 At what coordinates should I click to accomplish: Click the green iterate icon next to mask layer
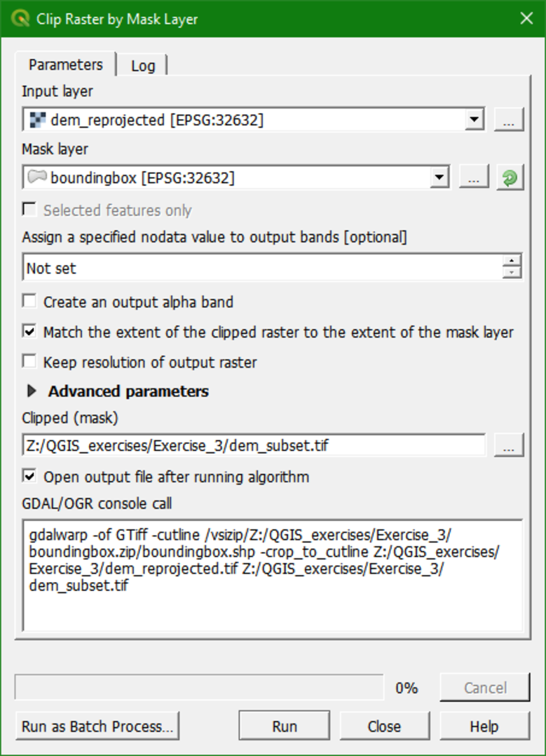(510, 177)
